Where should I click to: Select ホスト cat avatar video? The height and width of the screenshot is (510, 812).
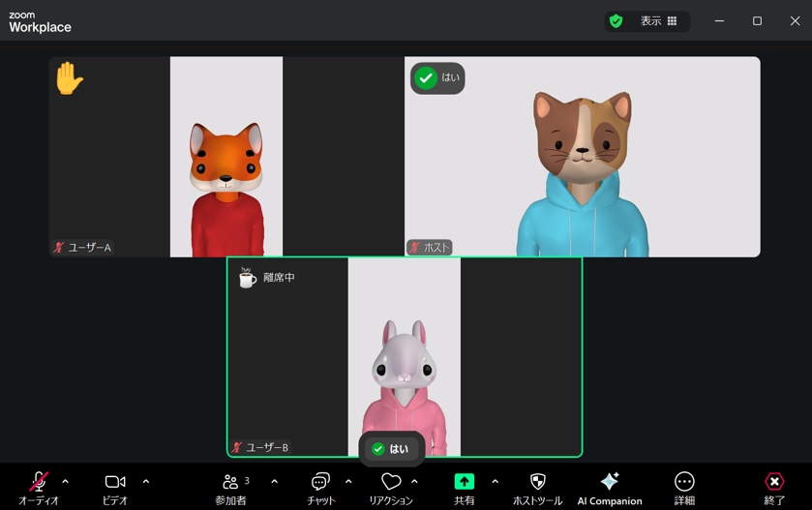click(x=582, y=157)
